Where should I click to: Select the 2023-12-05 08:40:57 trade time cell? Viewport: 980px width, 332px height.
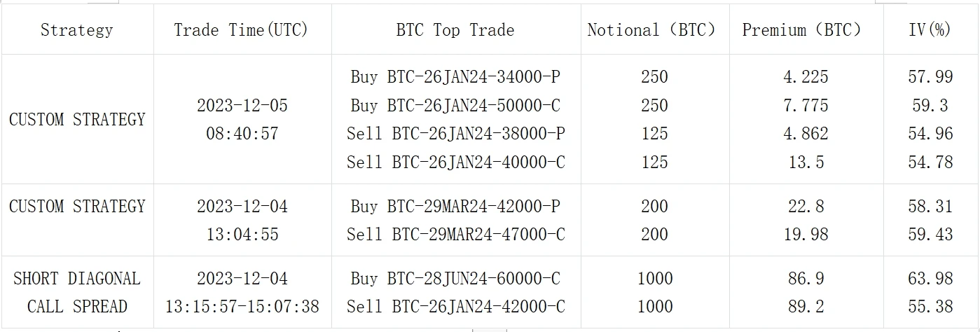[242, 119]
